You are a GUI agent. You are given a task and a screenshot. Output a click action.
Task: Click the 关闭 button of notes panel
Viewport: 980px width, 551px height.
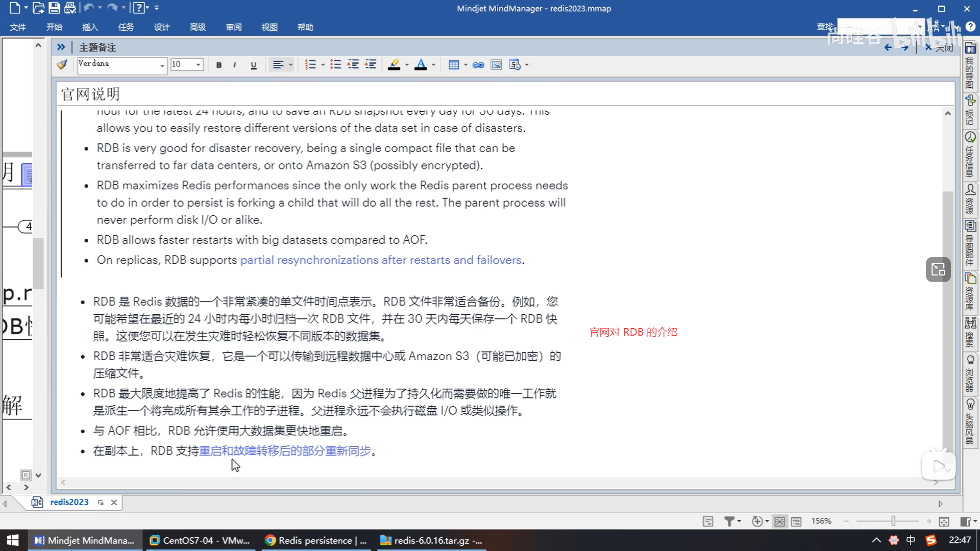pyautogui.click(x=940, y=47)
